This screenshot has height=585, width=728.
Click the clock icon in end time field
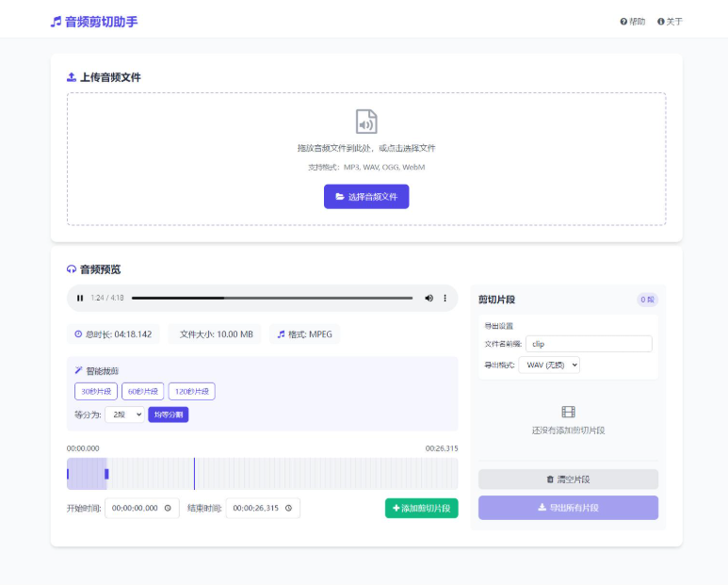[x=287, y=509]
